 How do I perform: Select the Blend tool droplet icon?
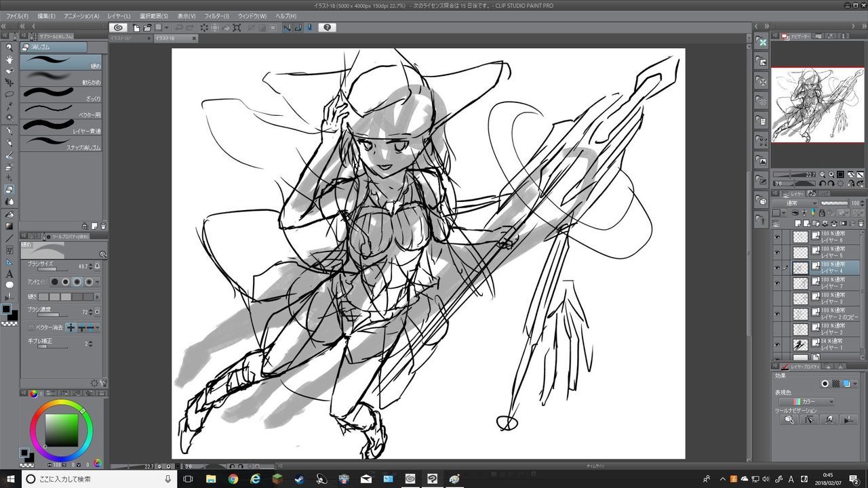(9, 201)
